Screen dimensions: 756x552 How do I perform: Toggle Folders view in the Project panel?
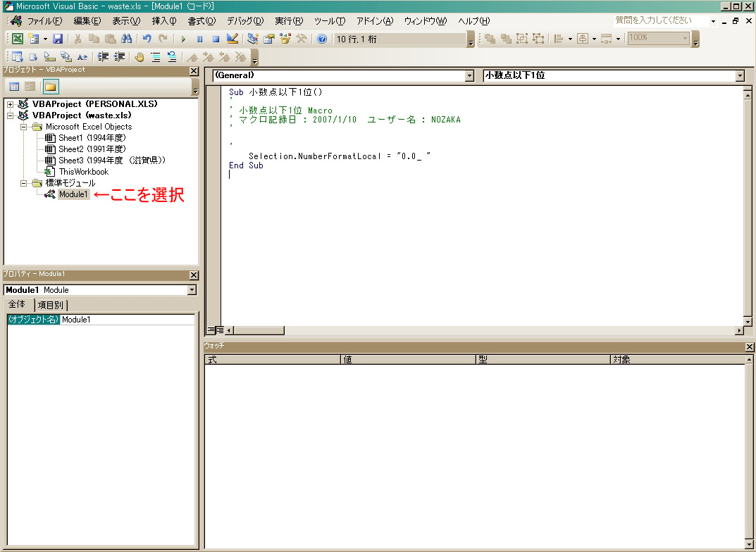click(x=50, y=87)
